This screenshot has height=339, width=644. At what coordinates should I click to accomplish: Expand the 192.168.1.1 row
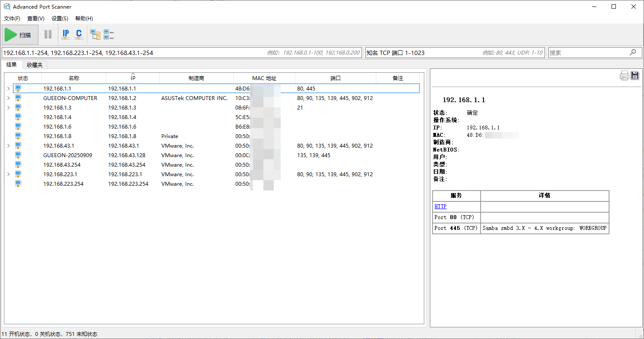(x=8, y=89)
